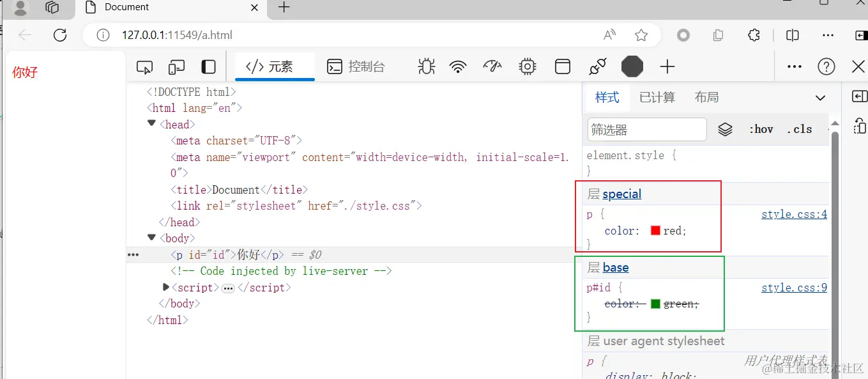The height and width of the screenshot is (379, 868).
Task: Activate the Read aloud icon
Action: 609,35
